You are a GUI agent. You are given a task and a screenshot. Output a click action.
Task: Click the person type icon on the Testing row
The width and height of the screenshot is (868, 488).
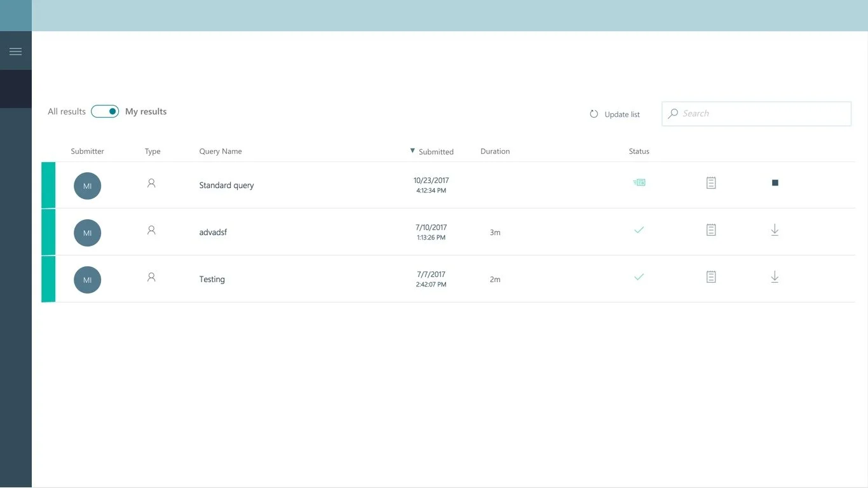(x=151, y=277)
